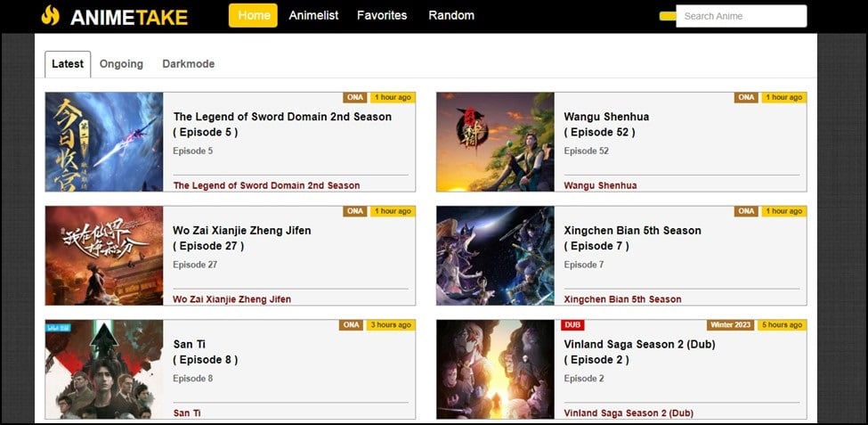The width and height of the screenshot is (868, 425).
Task: Open a Random anime
Action: click(x=451, y=15)
